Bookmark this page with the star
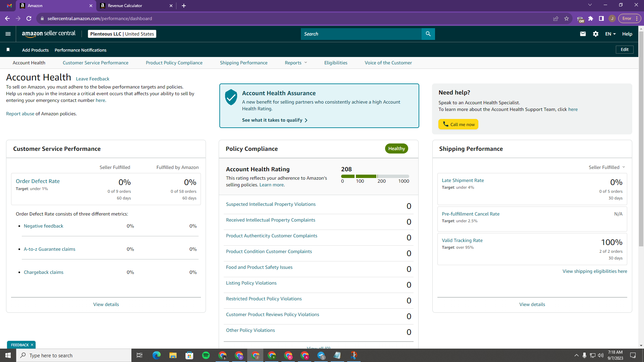Image resolution: width=644 pixels, height=362 pixels. (x=567, y=18)
